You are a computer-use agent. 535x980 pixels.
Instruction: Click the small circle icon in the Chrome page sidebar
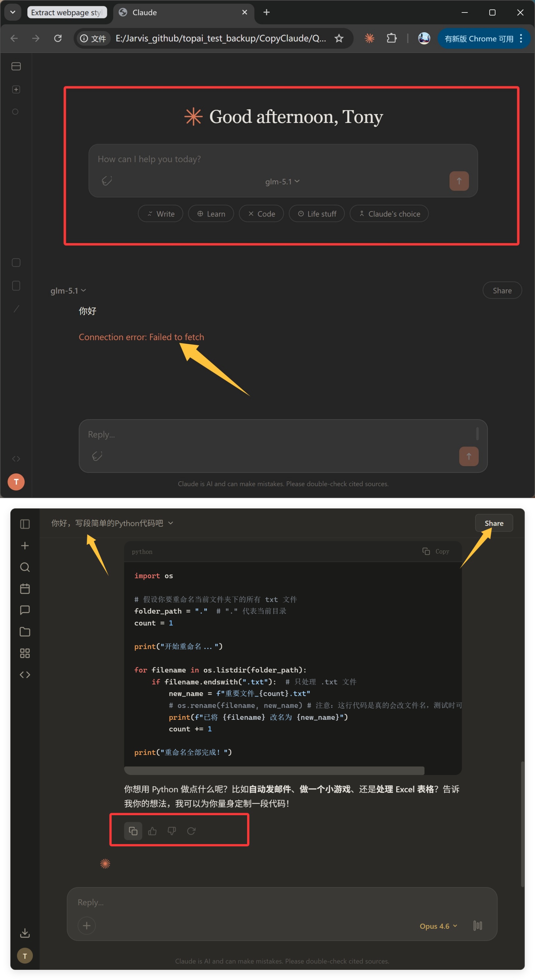coord(15,112)
